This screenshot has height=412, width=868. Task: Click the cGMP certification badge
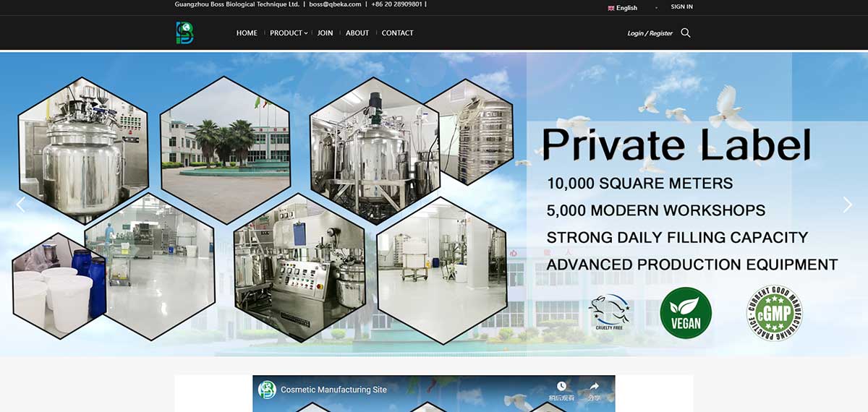tap(775, 313)
